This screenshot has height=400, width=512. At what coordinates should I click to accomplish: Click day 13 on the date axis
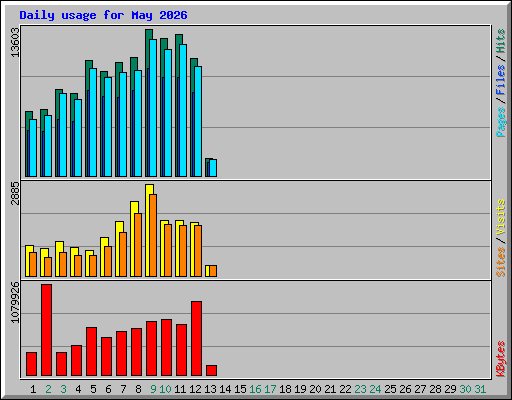click(210, 389)
